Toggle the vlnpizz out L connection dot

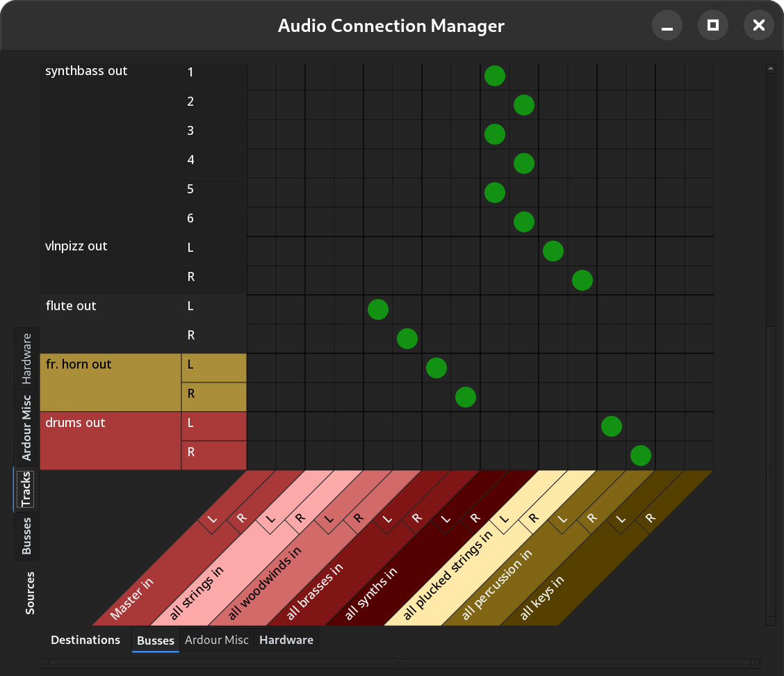pyautogui.click(x=553, y=250)
